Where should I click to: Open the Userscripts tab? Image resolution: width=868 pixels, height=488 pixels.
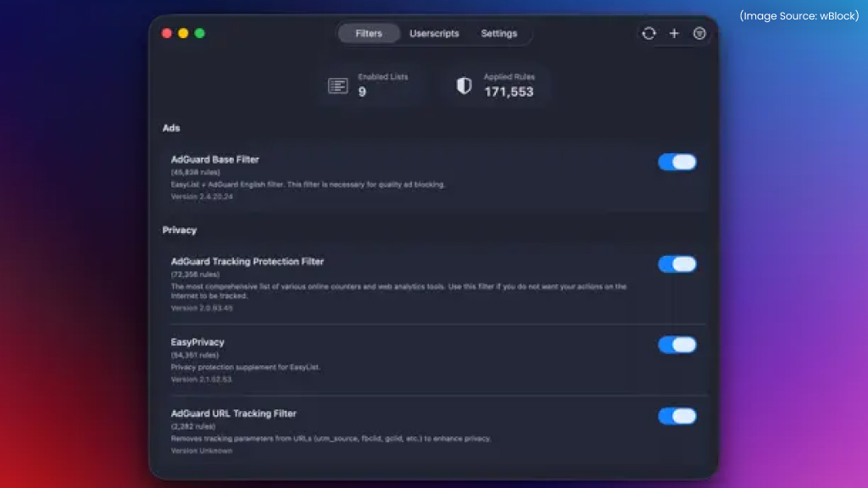[434, 33]
